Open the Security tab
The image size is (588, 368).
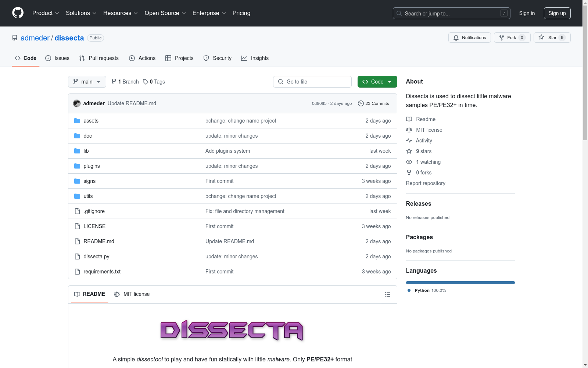[x=218, y=58]
